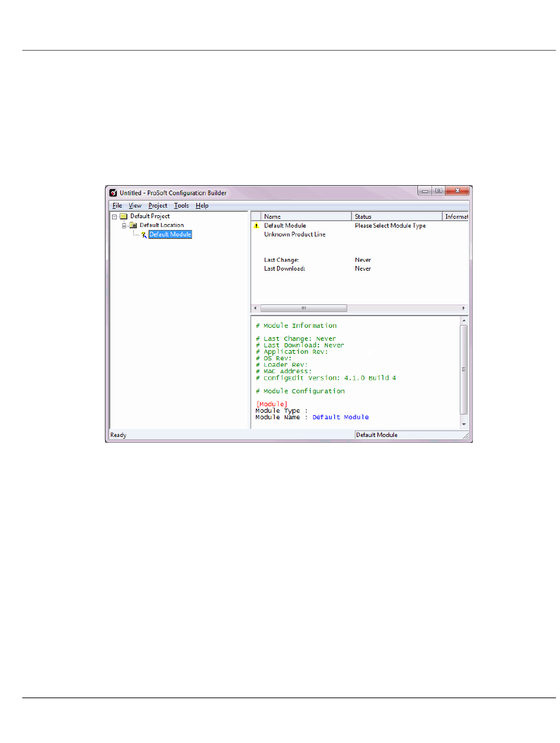Screen dimensions: 560x743
Task: Click the 'Last Download:' label in the list
Action: pos(285,269)
